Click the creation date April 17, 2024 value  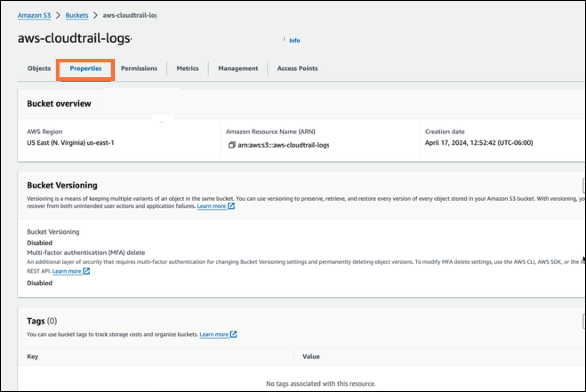pyautogui.click(x=479, y=143)
